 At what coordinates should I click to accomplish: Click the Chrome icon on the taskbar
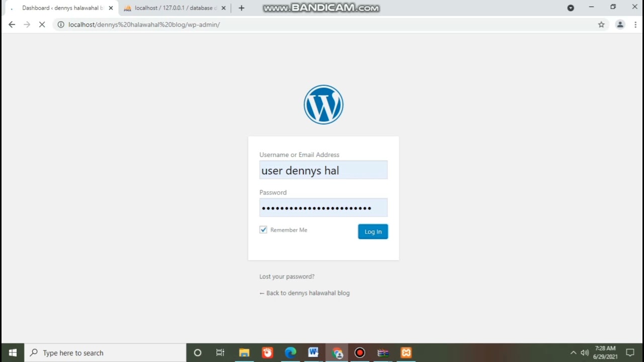[x=337, y=353]
